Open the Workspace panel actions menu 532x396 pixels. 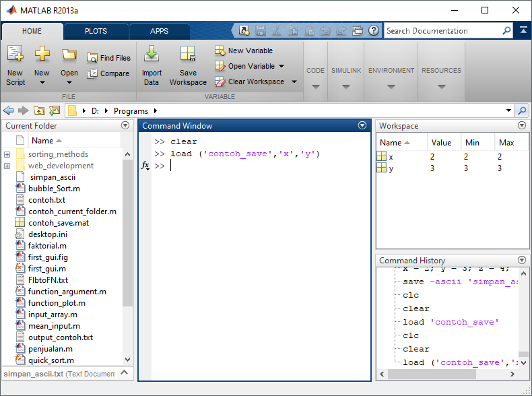point(522,125)
